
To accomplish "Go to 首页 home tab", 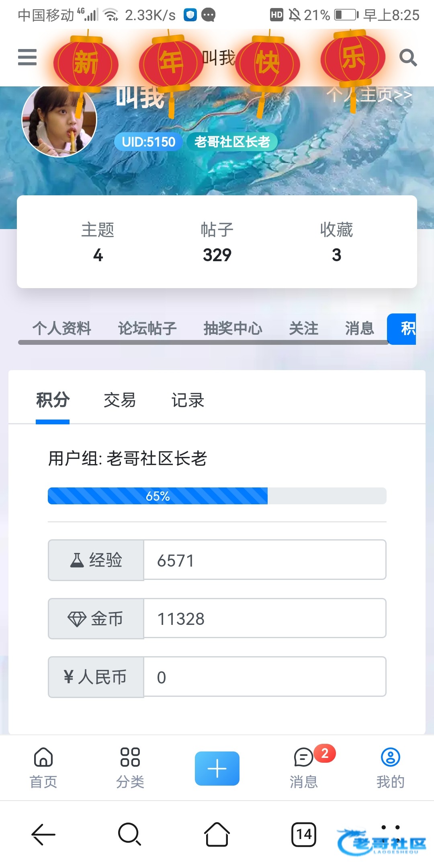I will click(x=43, y=768).
